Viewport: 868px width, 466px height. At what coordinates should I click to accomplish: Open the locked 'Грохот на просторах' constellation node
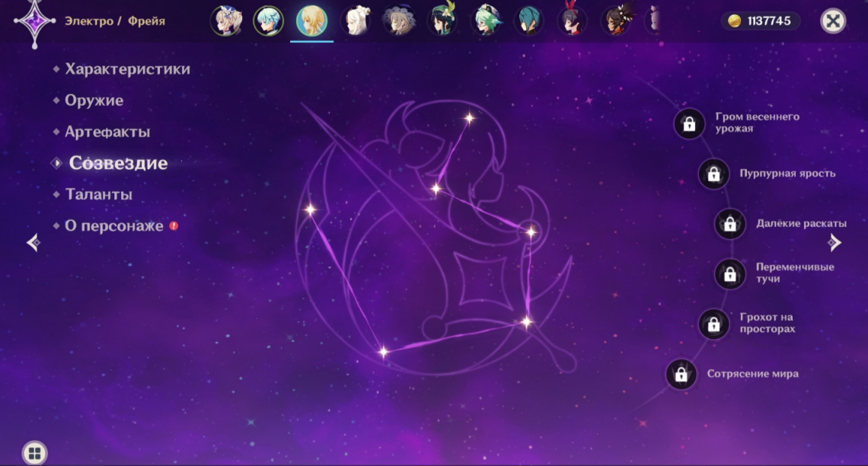point(713,324)
